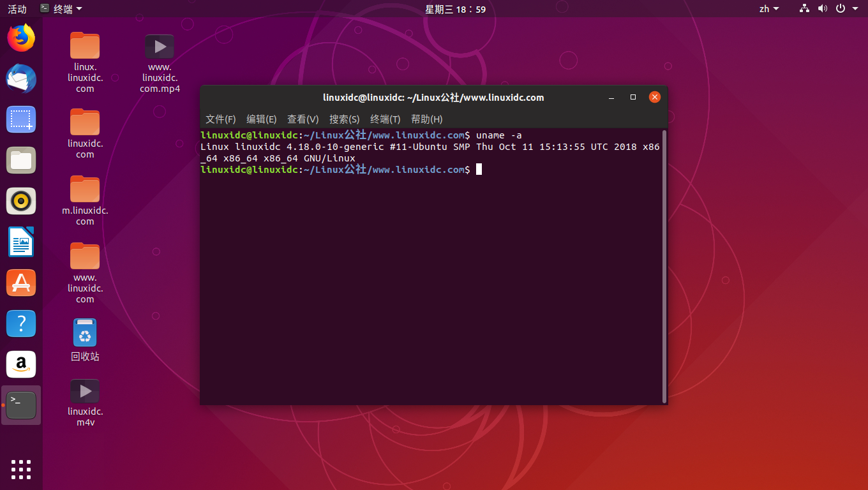868x490 pixels.
Task: Maximize the terminal window
Action: coord(633,98)
